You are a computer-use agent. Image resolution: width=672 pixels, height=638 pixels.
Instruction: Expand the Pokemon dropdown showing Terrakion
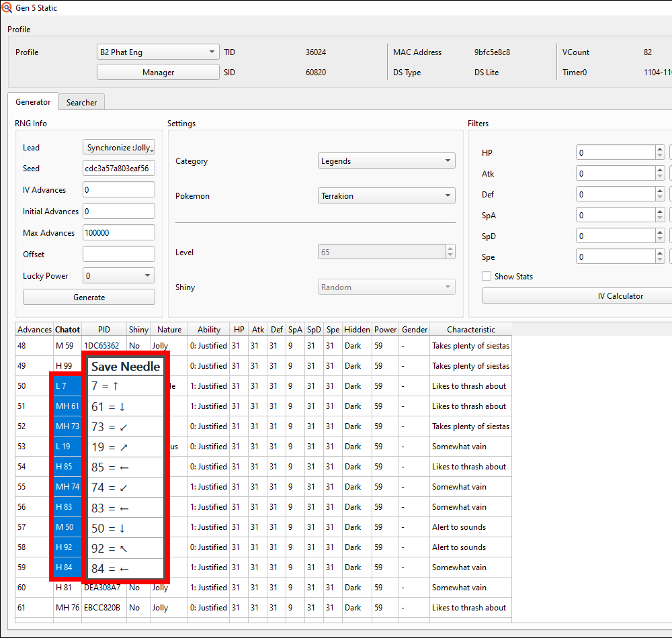[x=386, y=196]
